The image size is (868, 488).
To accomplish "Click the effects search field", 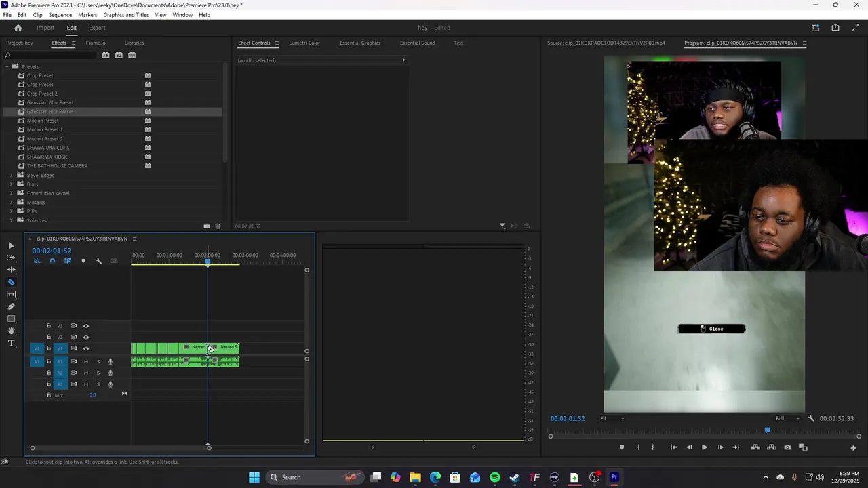I will point(51,55).
